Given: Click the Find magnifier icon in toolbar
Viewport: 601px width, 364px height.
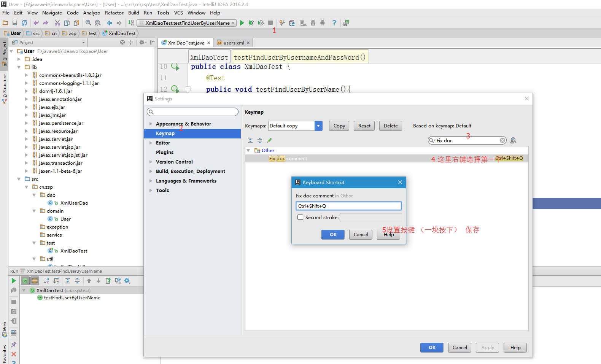Looking at the screenshot, I should point(88,23).
